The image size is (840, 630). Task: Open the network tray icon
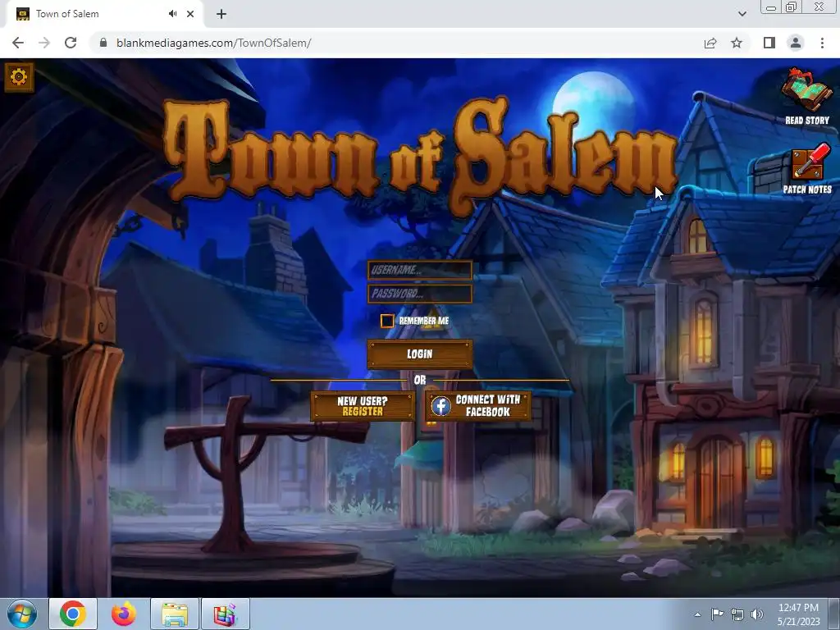pos(737,614)
